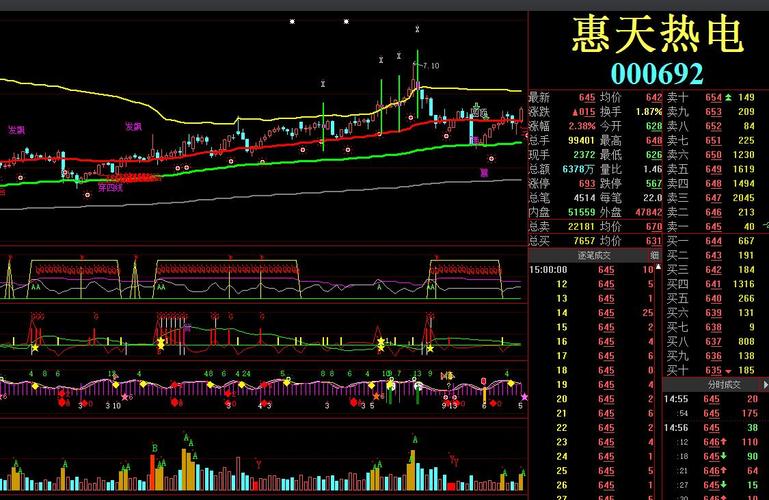Click 跌停 value 567
The width and height of the screenshot is (769, 500).
tap(654, 184)
